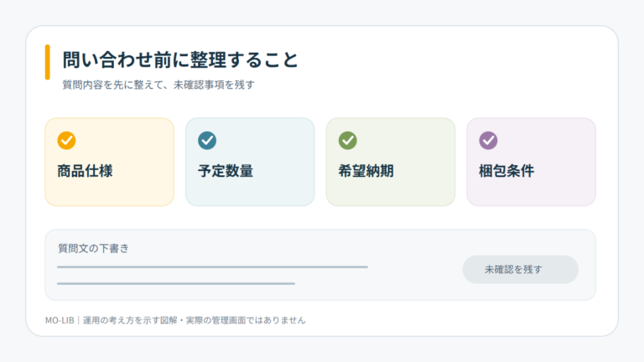Viewport: 644px width, 362px height.
Task: Click the heading 問い合わせ前に整理すること
Action: click(x=180, y=60)
